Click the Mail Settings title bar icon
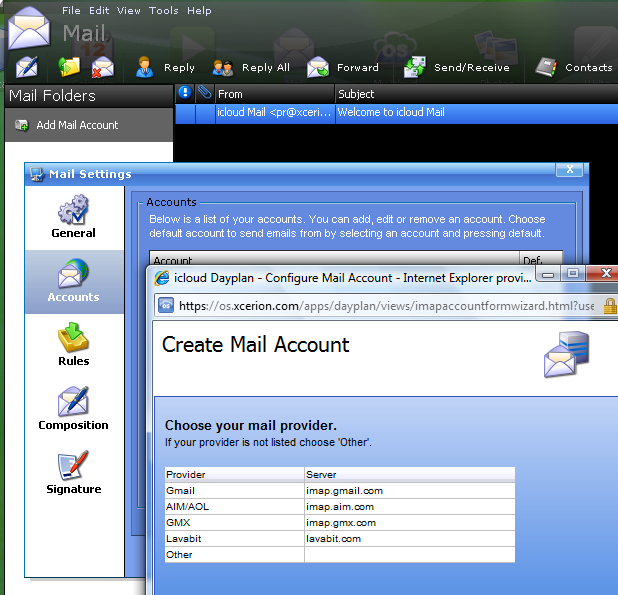The image size is (618, 595). pyautogui.click(x=37, y=174)
